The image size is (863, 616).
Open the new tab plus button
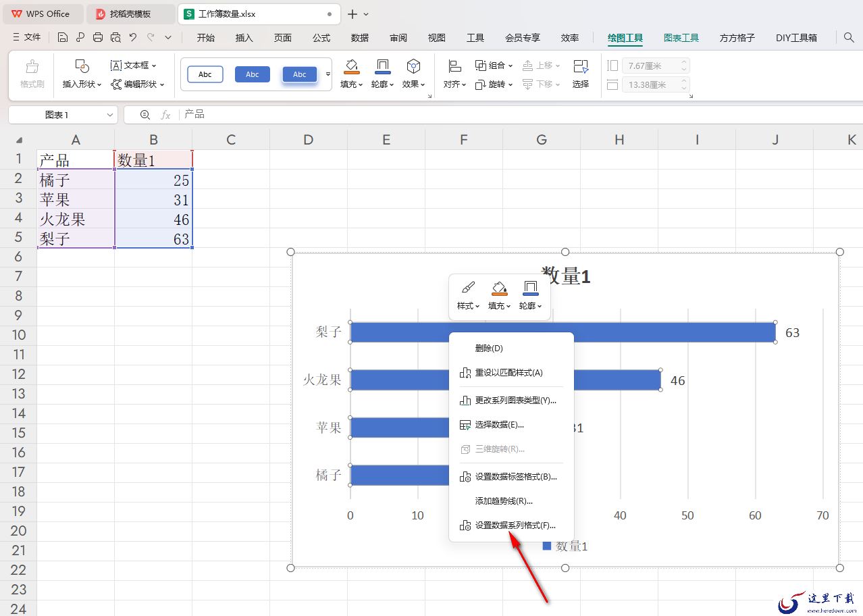(352, 14)
